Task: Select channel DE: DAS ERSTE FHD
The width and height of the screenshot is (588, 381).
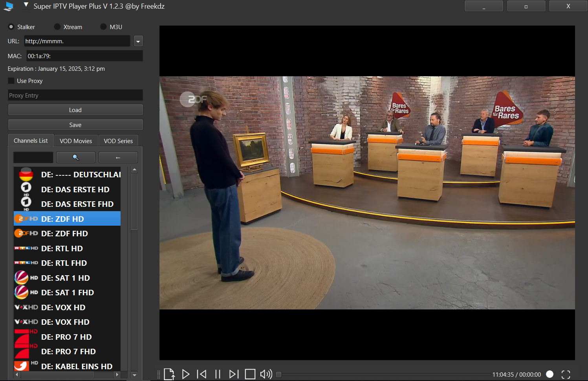Action: point(67,204)
